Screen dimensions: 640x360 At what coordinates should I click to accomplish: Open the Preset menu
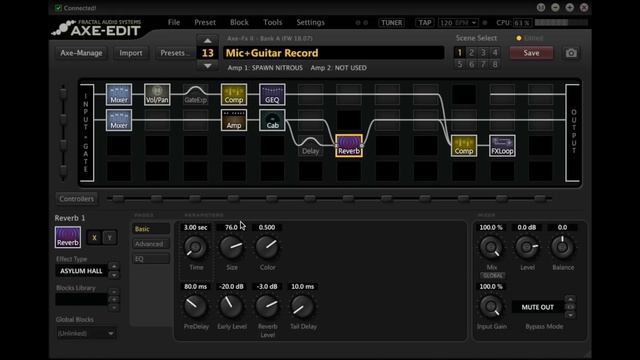click(x=205, y=22)
